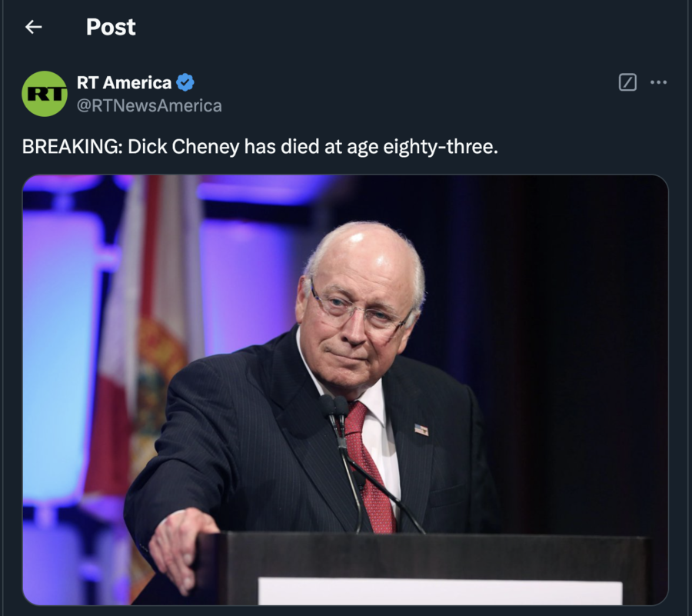Click the words eighty-three in post text

click(x=440, y=146)
